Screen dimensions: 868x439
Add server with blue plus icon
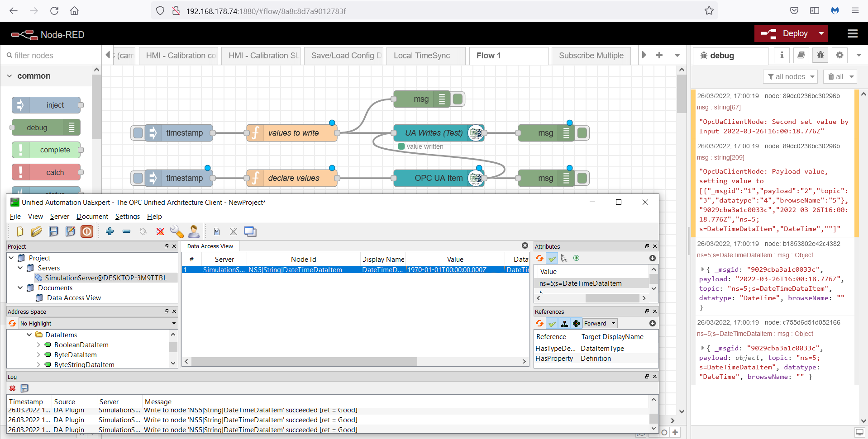[110, 231]
